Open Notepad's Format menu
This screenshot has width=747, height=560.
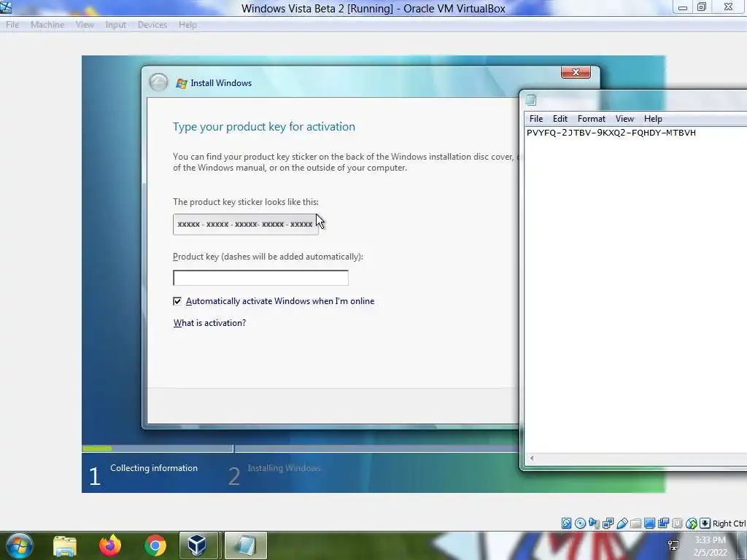coord(591,119)
